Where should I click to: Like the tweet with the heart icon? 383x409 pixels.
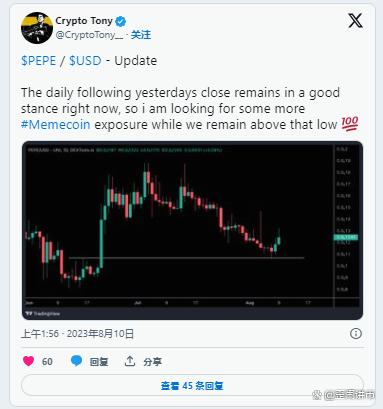click(x=28, y=361)
